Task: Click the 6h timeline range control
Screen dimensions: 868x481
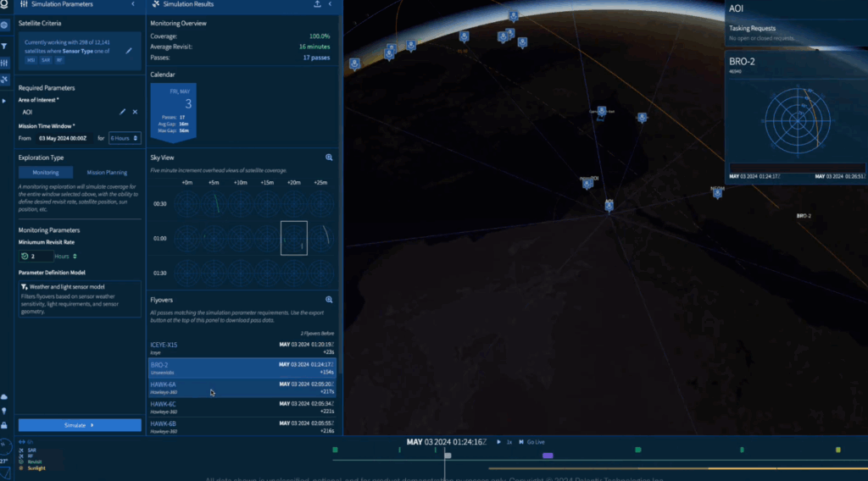Action: [x=26, y=442]
